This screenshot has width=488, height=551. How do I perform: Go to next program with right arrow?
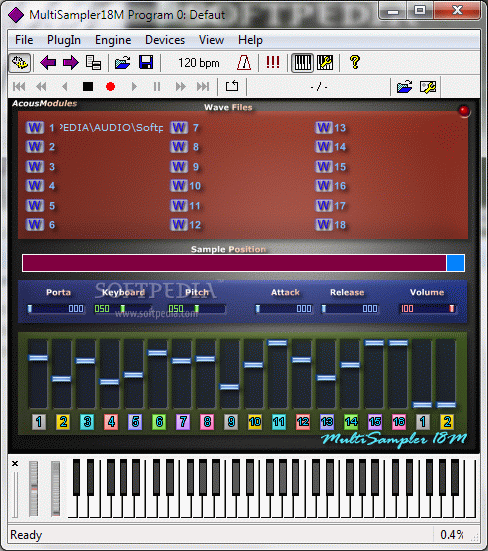(x=71, y=63)
